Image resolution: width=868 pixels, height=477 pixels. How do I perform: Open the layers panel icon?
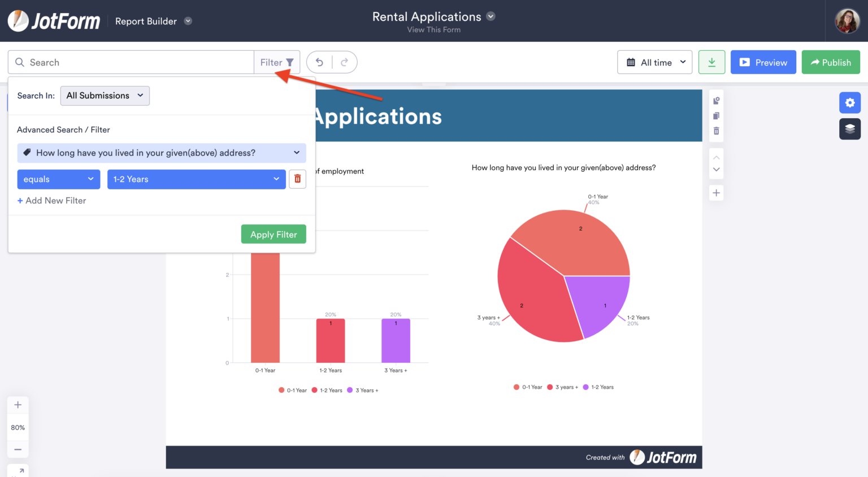(x=850, y=129)
